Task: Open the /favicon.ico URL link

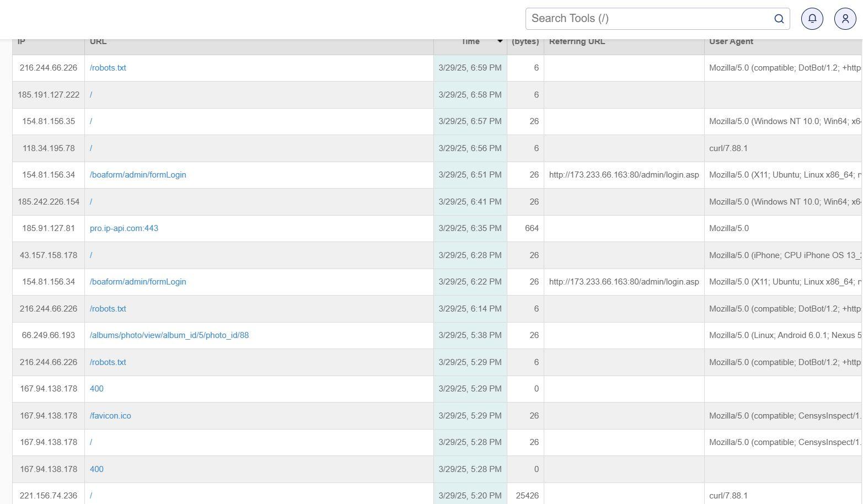Action: click(x=110, y=416)
